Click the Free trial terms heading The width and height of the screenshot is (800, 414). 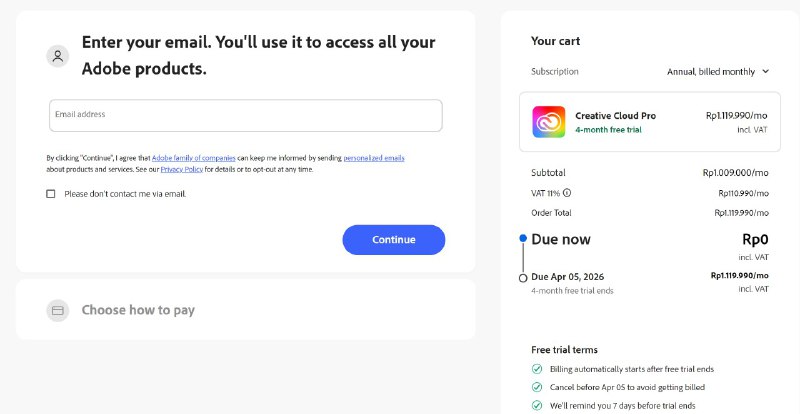564,349
